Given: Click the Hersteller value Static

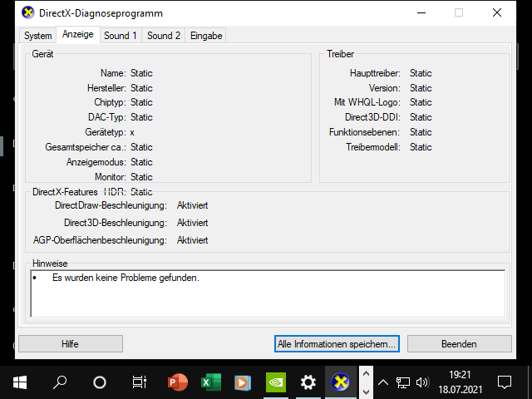Looking at the screenshot, I should pos(141,88).
